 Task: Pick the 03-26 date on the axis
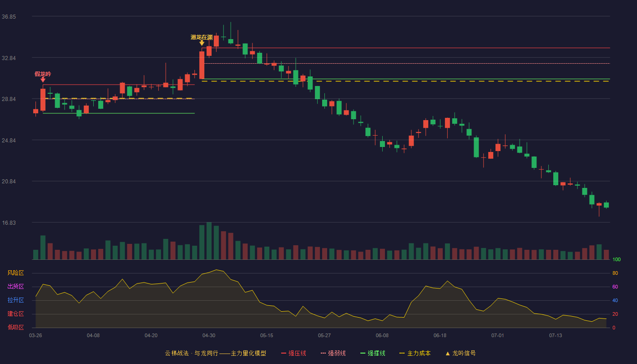(35, 335)
